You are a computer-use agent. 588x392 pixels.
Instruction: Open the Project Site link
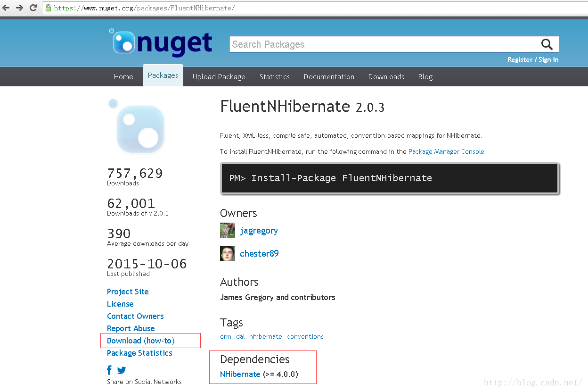(x=128, y=292)
